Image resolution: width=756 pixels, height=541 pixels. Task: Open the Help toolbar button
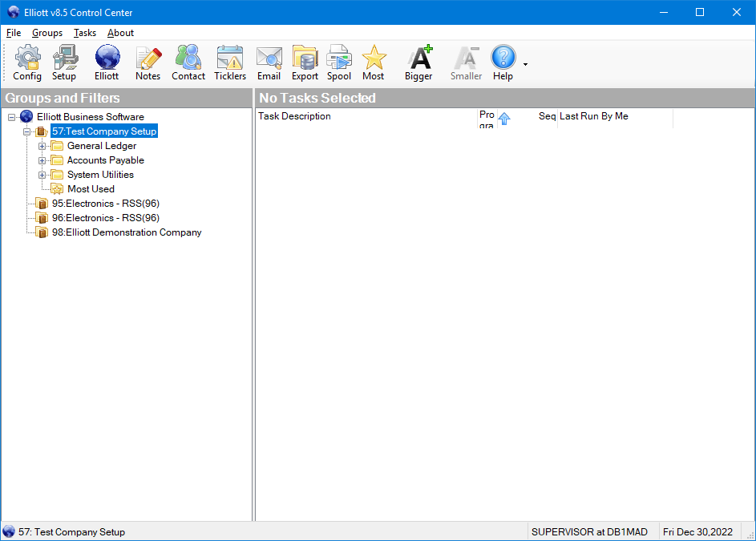(503, 63)
